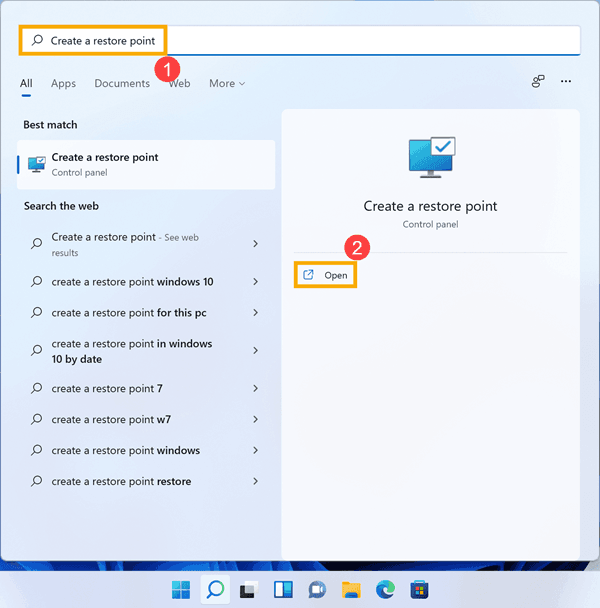Launch Microsoft Edge from the taskbar

click(x=385, y=590)
